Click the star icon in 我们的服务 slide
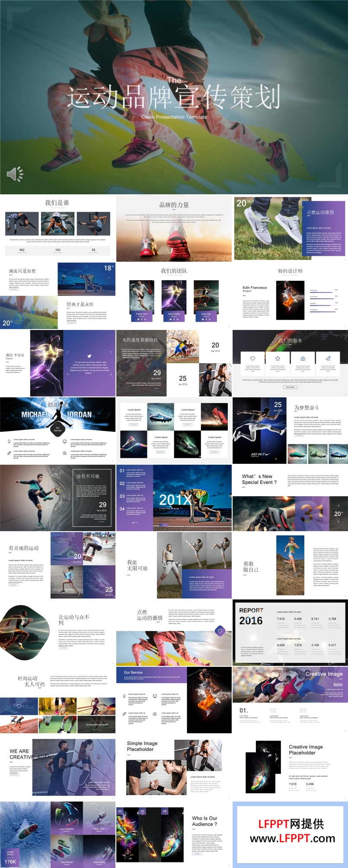 pos(278,358)
